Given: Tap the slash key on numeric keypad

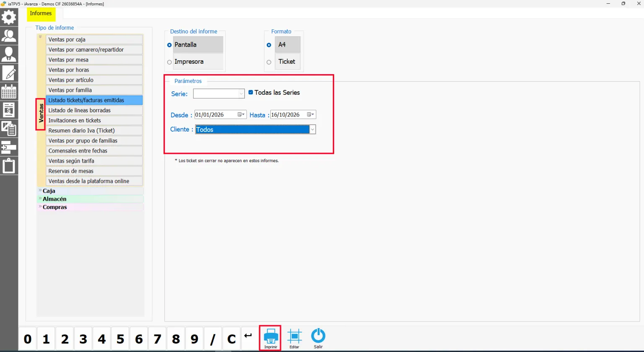Looking at the screenshot, I should pyautogui.click(x=213, y=339).
